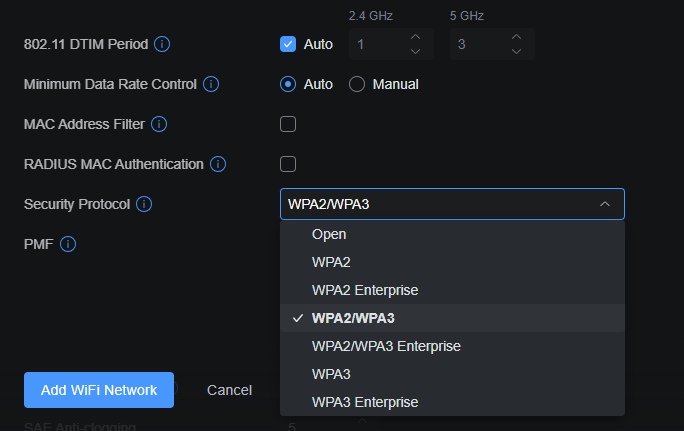Click the Cancel button

[229, 390]
